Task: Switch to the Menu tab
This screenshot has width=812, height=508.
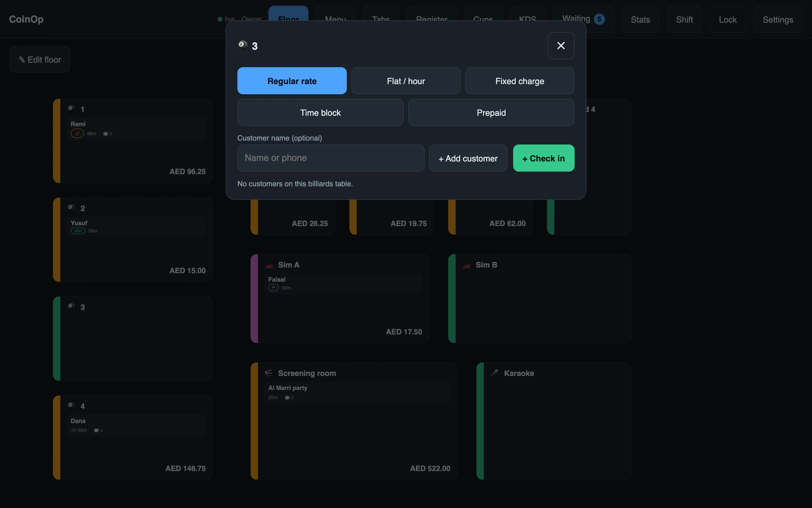Action: point(335,14)
